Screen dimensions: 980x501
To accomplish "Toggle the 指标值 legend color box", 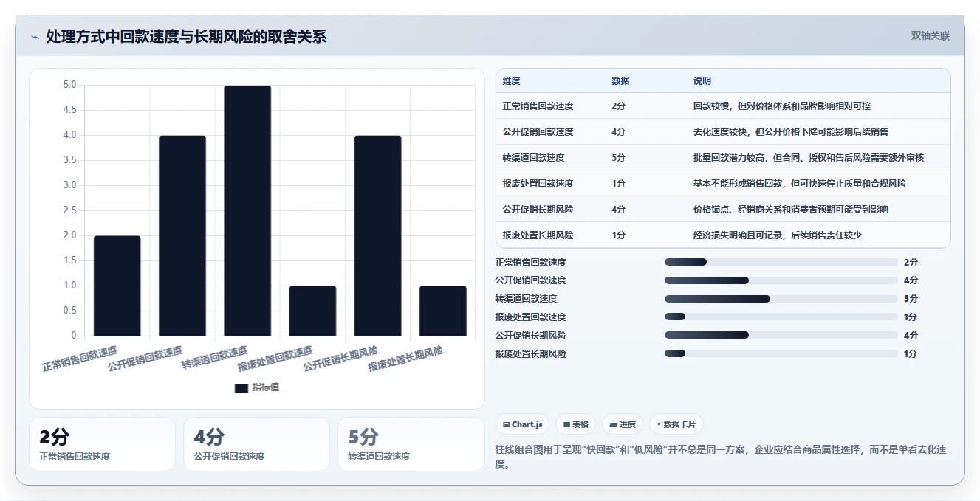I will (x=241, y=387).
